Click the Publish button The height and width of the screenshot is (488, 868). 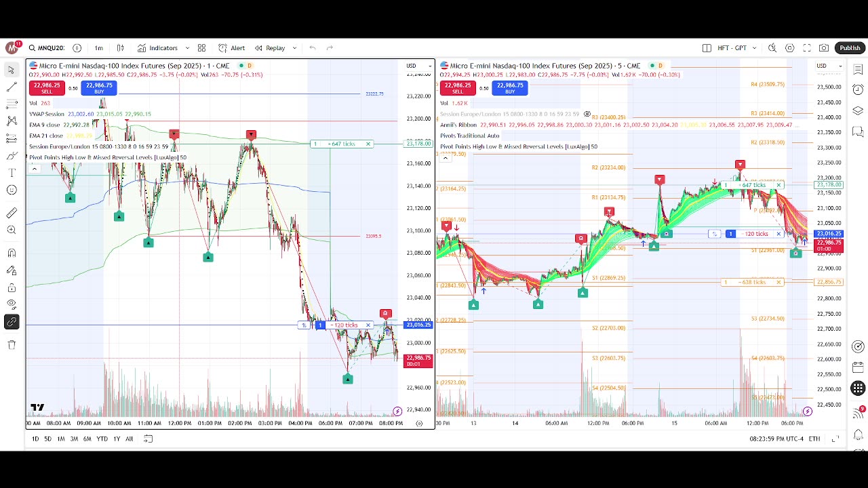(850, 48)
